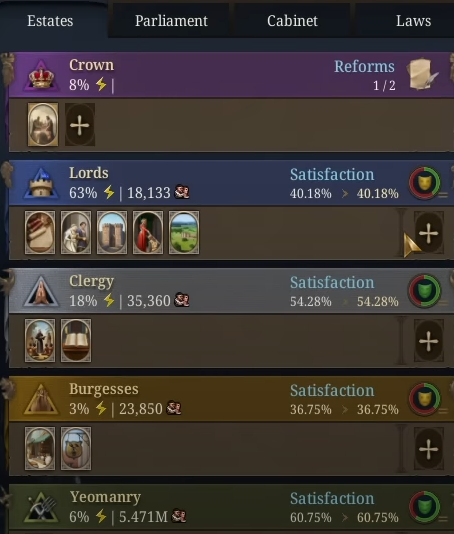Switch to the Parliament tab
The image size is (454, 534).
[171, 20]
